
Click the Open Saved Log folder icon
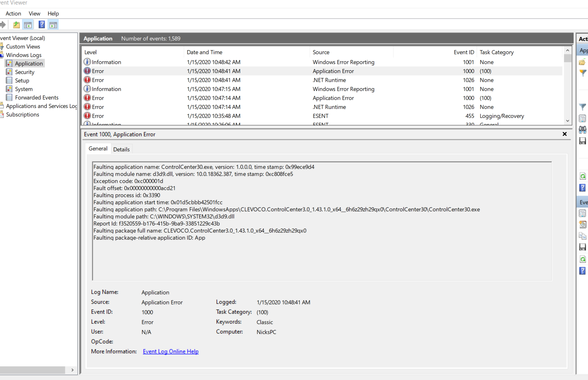click(583, 62)
